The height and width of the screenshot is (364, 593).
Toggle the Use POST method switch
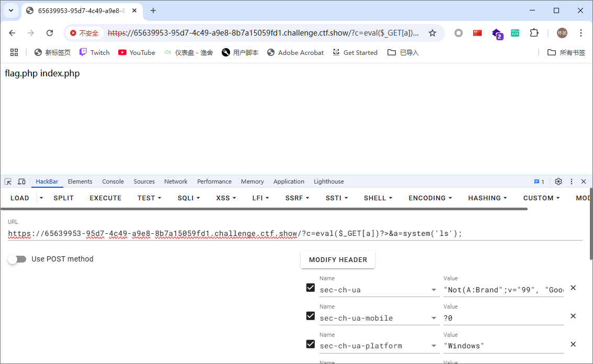click(x=17, y=259)
